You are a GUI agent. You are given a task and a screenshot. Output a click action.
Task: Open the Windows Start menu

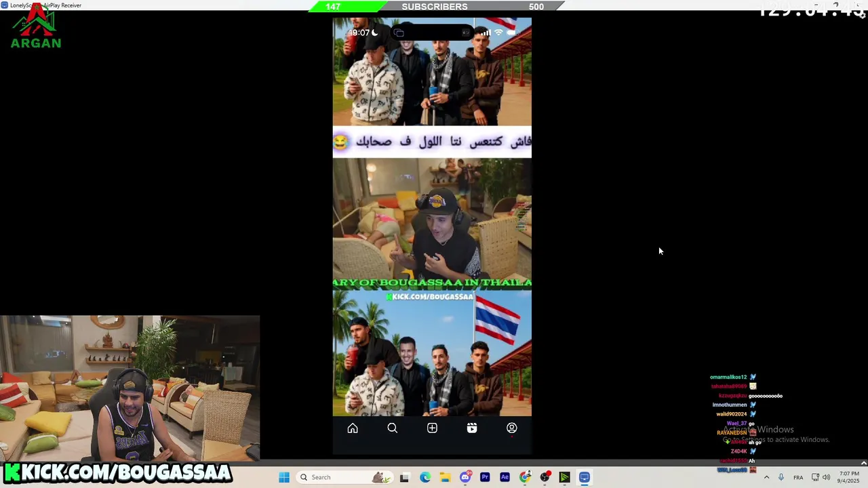(x=284, y=477)
